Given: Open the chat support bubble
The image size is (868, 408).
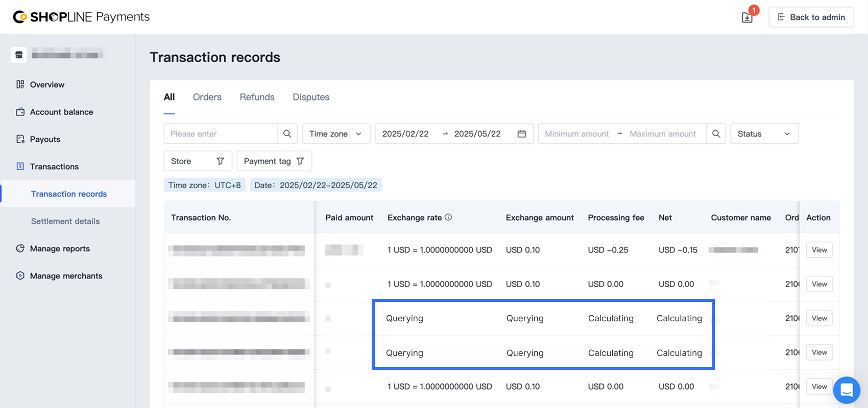Looking at the screenshot, I should point(846,390).
